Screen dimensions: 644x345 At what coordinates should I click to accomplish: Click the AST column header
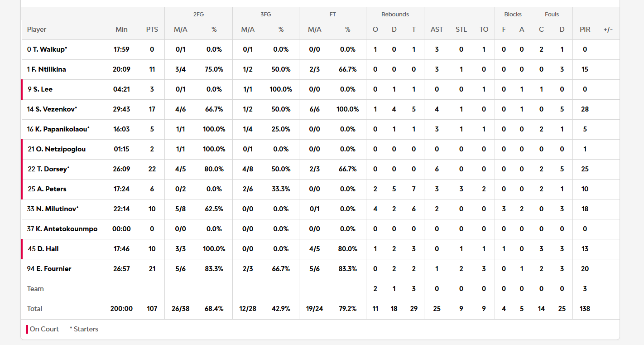tap(437, 29)
